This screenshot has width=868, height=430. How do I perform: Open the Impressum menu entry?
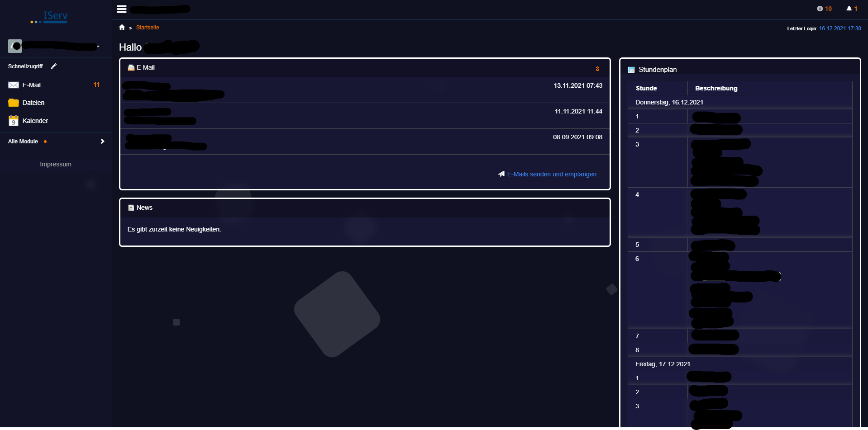[56, 164]
